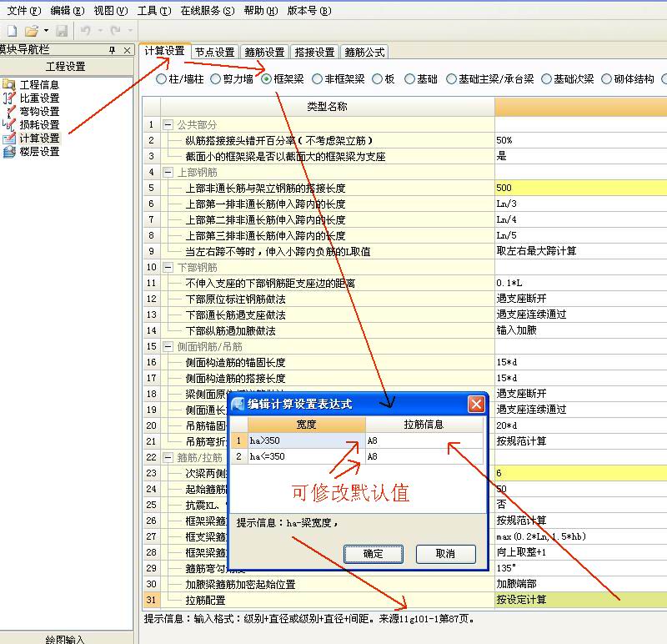The width and height of the screenshot is (667, 644).
Task: Click the 绘图输入 panel header
Action: (x=67, y=638)
